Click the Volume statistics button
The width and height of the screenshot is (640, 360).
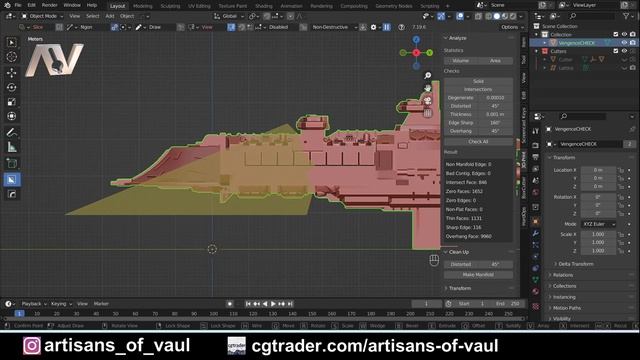point(461,61)
